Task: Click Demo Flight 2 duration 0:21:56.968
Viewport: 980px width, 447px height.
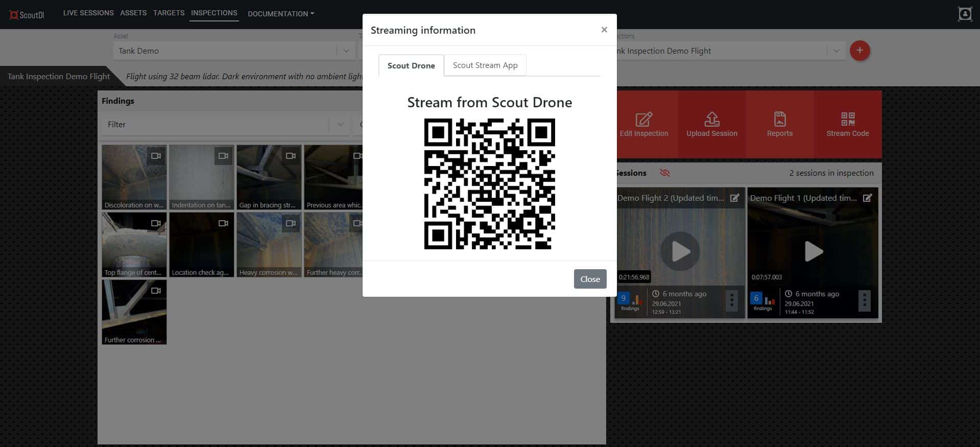Action: tap(634, 277)
